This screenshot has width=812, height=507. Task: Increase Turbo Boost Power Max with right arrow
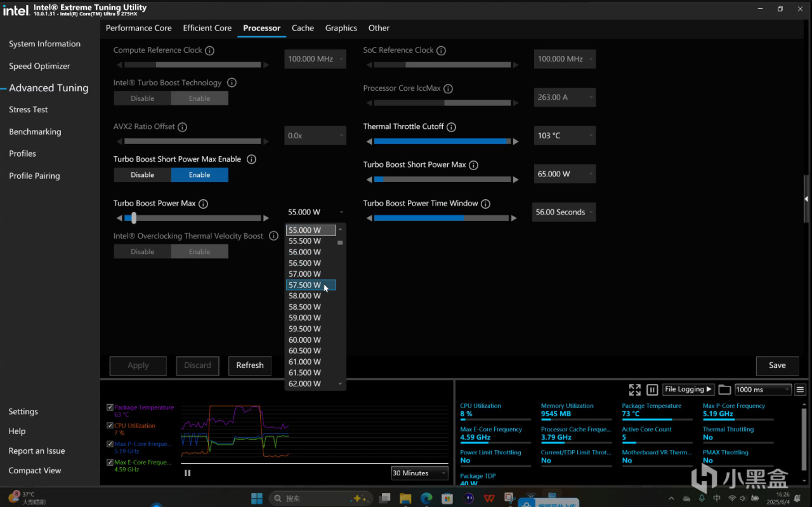point(266,218)
